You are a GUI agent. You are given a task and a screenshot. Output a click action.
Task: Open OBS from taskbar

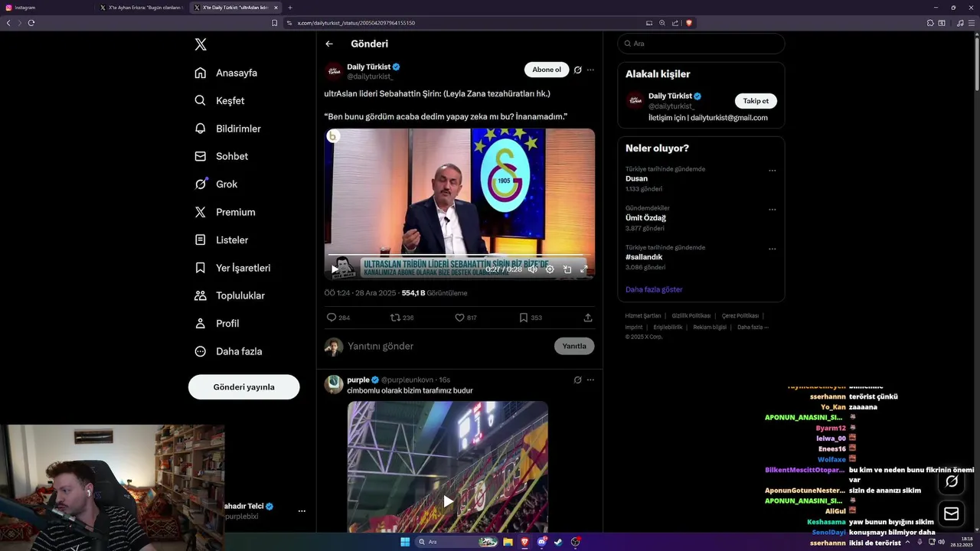tap(576, 542)
